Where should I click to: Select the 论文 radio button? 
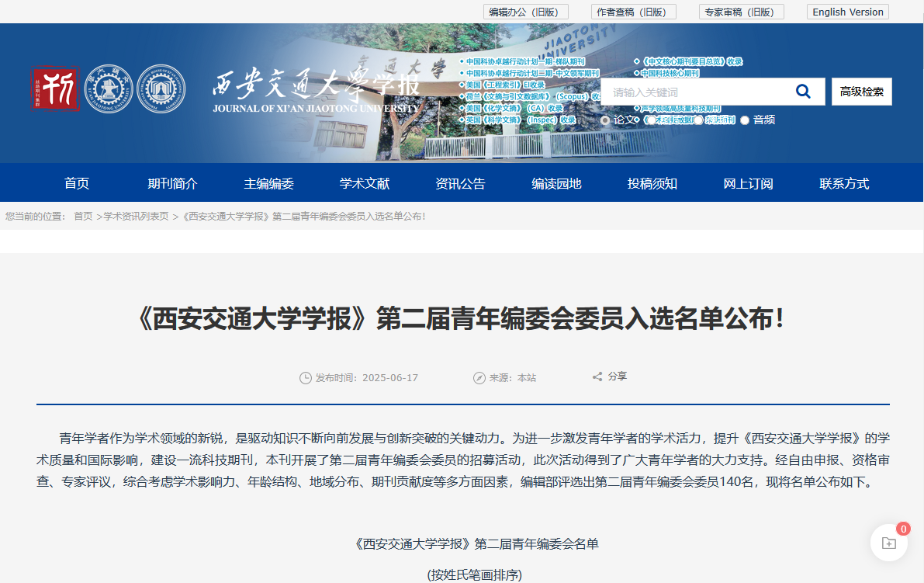click(x=605, y=120)
